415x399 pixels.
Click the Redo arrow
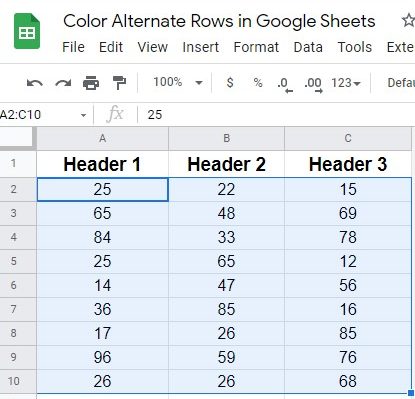coord(63,83)
